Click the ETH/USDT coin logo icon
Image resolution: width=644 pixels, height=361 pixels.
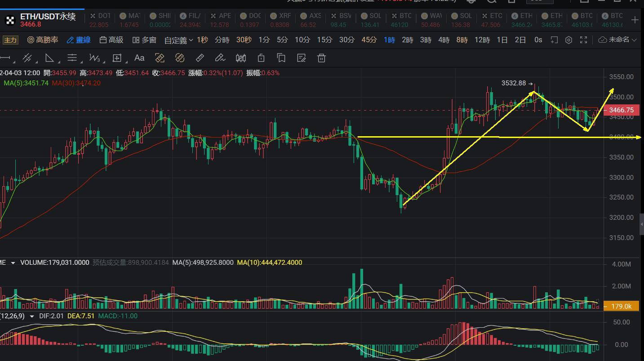pyautogui.click(x=10, y=20)
